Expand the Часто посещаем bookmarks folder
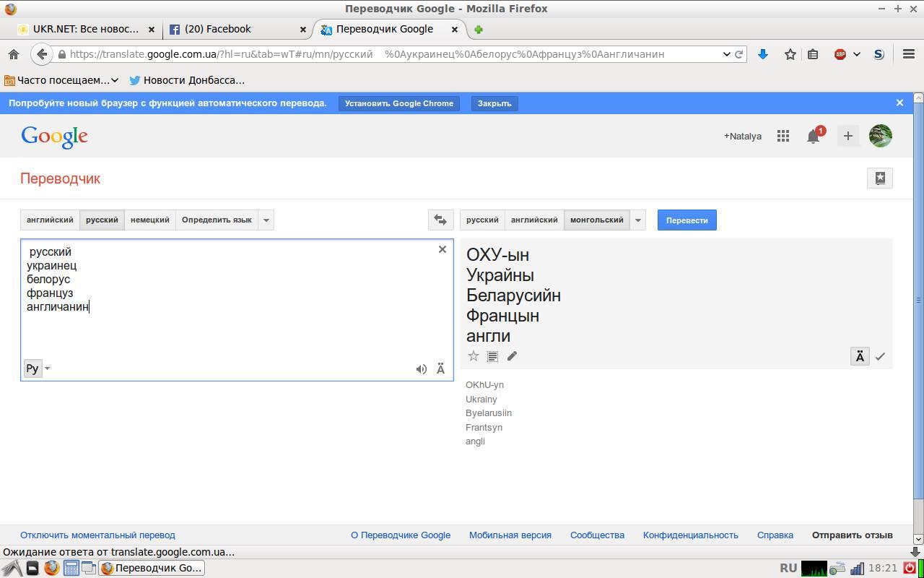The width and height of the screenshot is (924, 578). pos(61,80)
